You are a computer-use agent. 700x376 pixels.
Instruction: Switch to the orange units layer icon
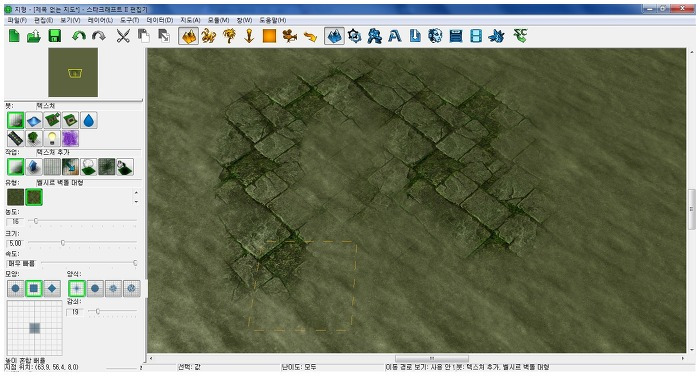tap(209, 36)
